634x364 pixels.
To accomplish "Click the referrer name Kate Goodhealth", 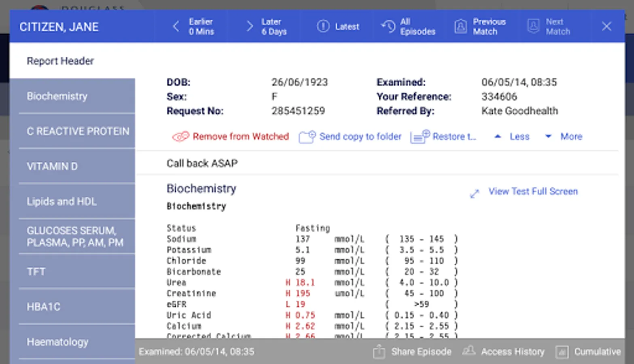I will coord(519,111).
